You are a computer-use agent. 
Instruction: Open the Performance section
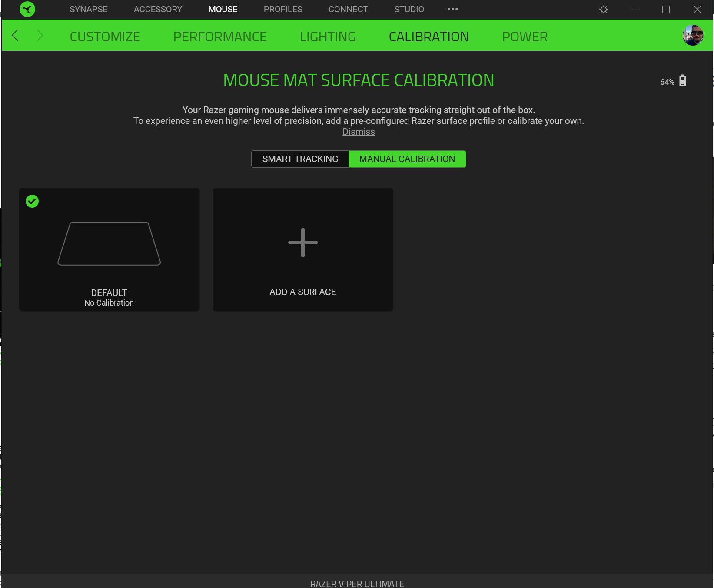(x=220, y=37)
